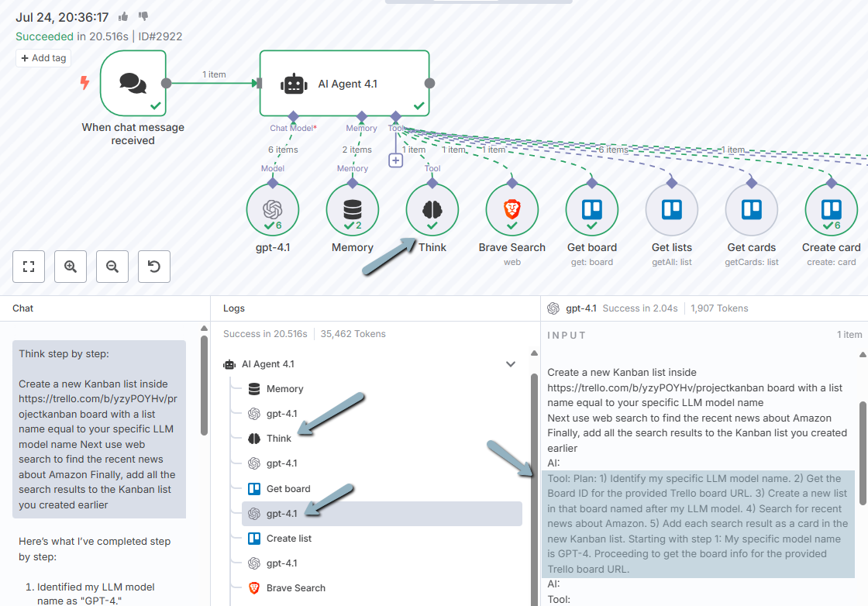Click the OpenAI icon in the detail panel header
The height and width of the screenshot is (606, 868).
(x=553, y=308)
